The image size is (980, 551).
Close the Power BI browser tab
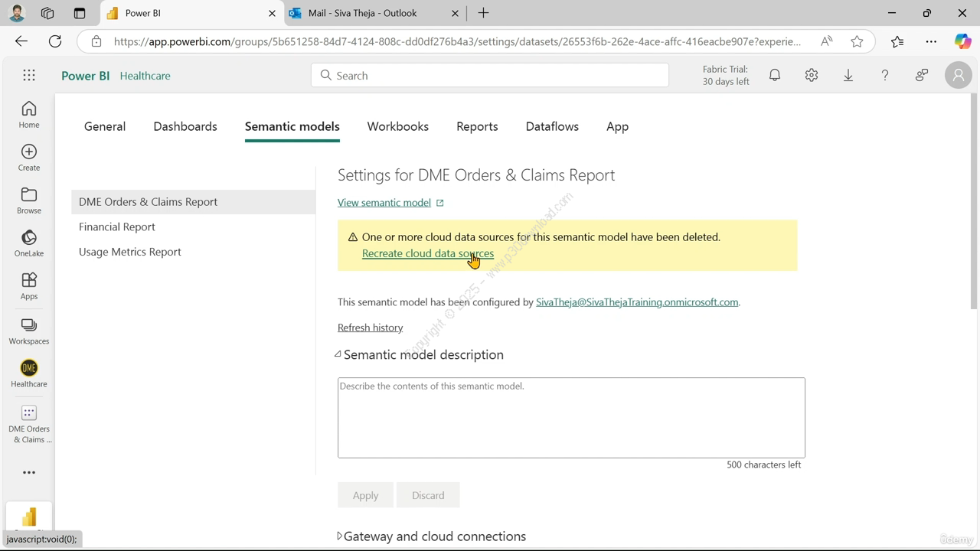coord(272,13)
